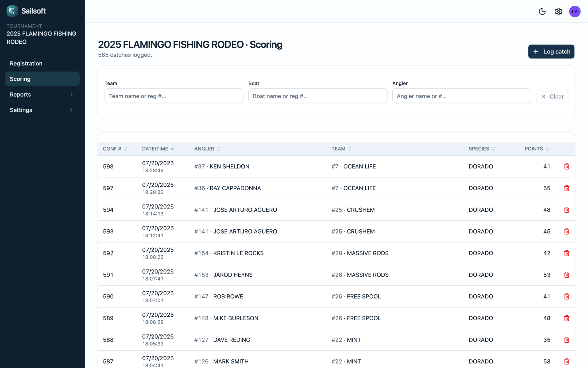Click the Sailsoft logo icon
This screenshot has height=368, width=588.
click(12, 11)
